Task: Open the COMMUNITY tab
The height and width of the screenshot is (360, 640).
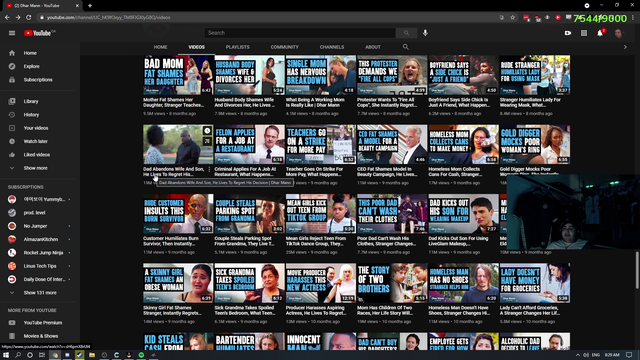Action: (284, 47)
